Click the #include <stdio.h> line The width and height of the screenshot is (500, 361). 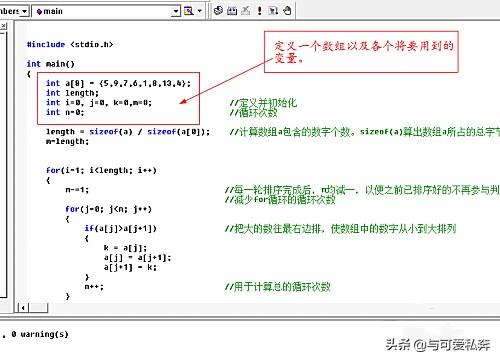70,44
